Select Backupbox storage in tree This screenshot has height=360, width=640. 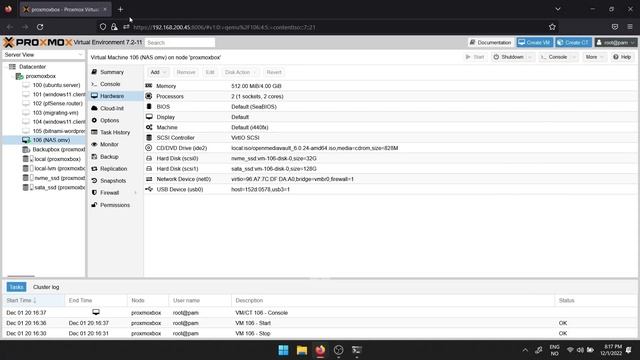tap(59, 149)
